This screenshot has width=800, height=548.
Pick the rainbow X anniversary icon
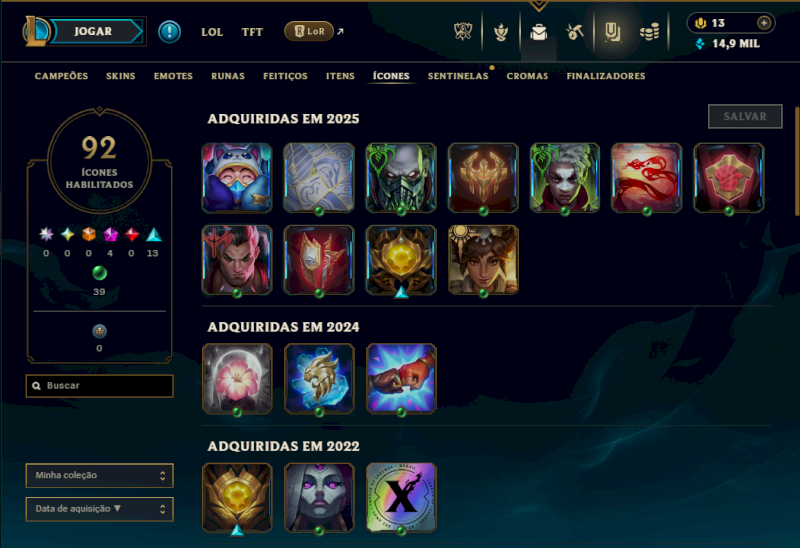tap(401, 497)
